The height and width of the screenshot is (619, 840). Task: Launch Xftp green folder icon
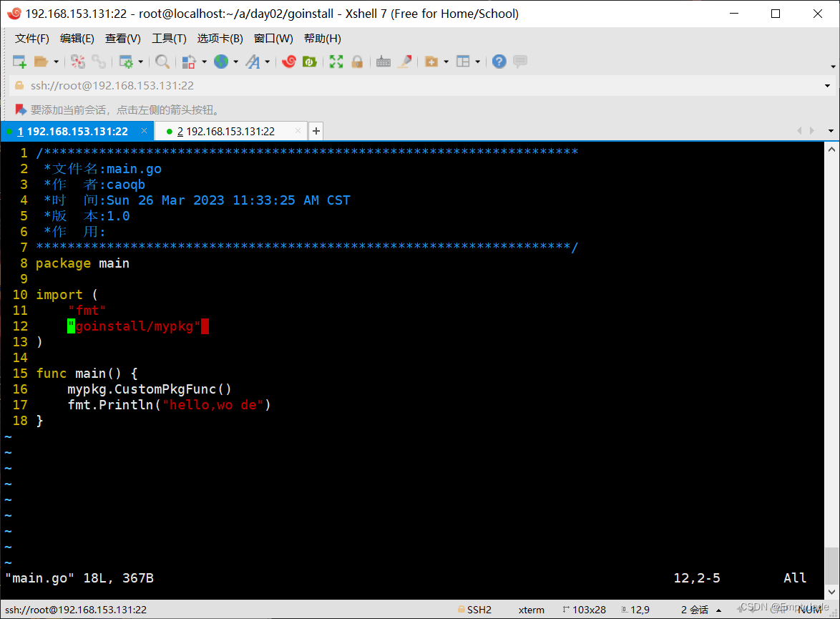pos(310,62)
